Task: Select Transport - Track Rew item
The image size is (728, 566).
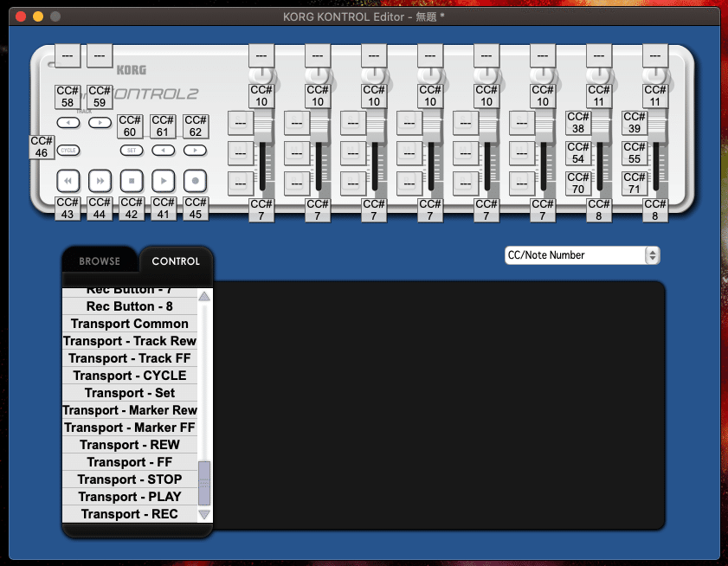Action: [x=130, y=341]
